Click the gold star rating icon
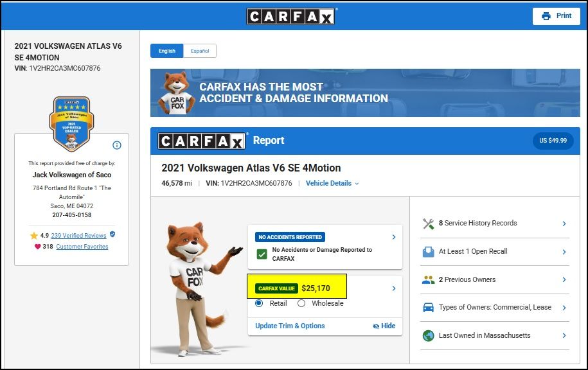The image size is (588, 370). tap(34, 236)
